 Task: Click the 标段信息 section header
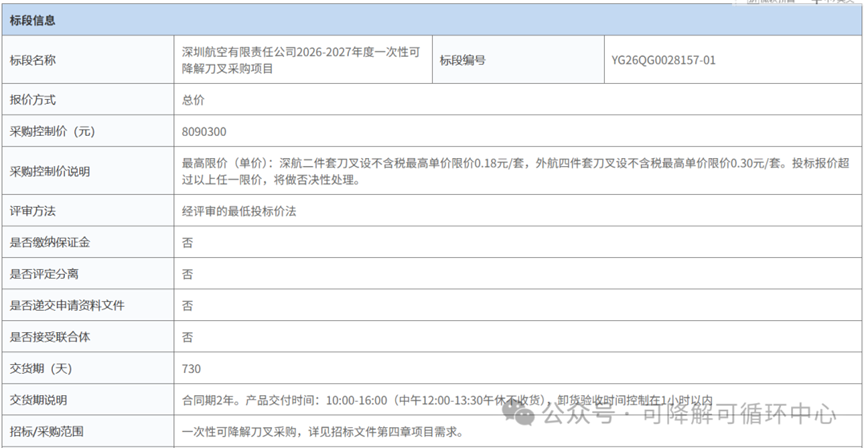point(33,20)
